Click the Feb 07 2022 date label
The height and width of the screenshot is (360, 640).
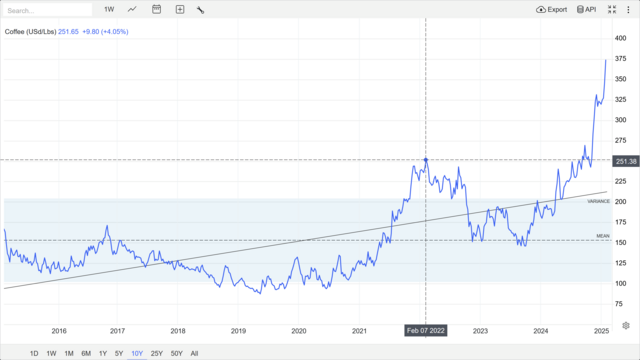point(426,331)
